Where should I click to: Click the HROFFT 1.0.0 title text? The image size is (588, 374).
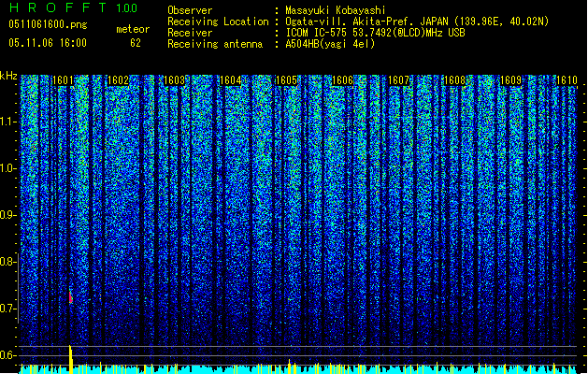tap(74, 7)
